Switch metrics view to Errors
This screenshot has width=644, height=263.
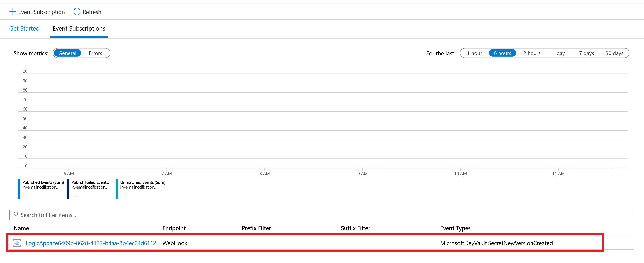click(x=95, y=53)
